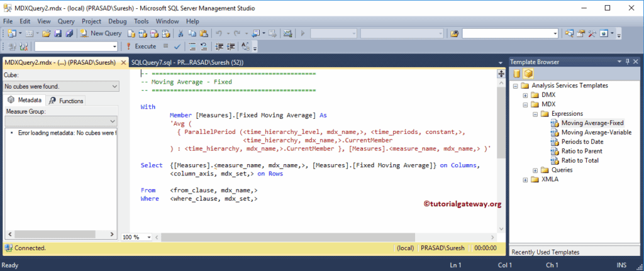Collapse the MDX folder

(525, 104)
